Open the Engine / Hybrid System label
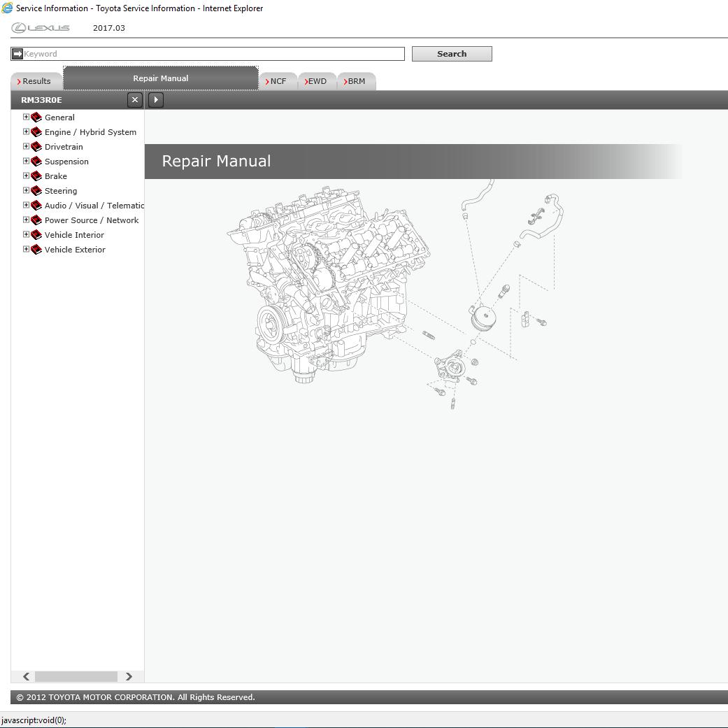The image size is (728, 728). click(x=90, y=132)
